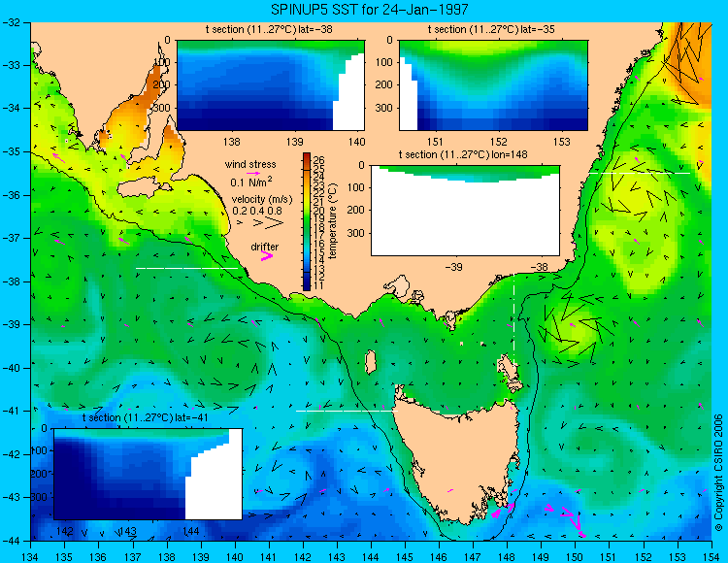Select the 't section (11..27°C) lat=-35' heading
728x563 pixels.
coord(491,30)
